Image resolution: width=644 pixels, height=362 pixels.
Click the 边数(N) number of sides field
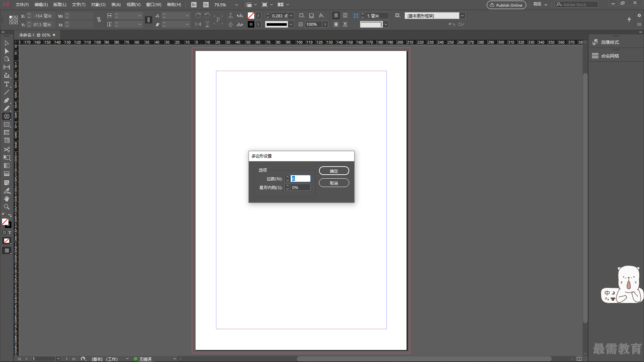click(x=300, y=179)
